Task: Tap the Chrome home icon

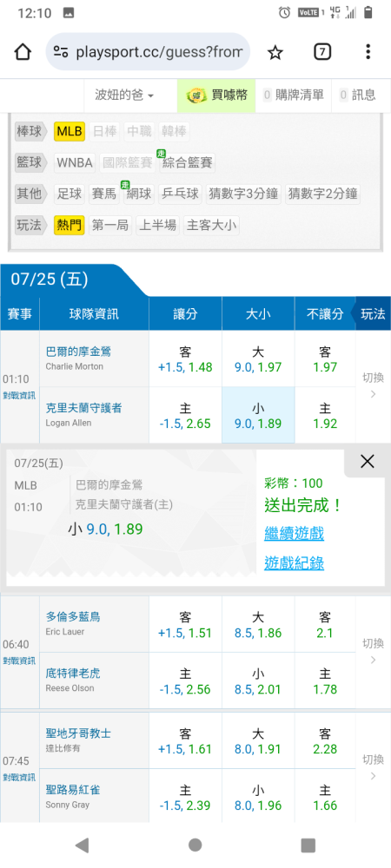Action: tap(23, 52)
